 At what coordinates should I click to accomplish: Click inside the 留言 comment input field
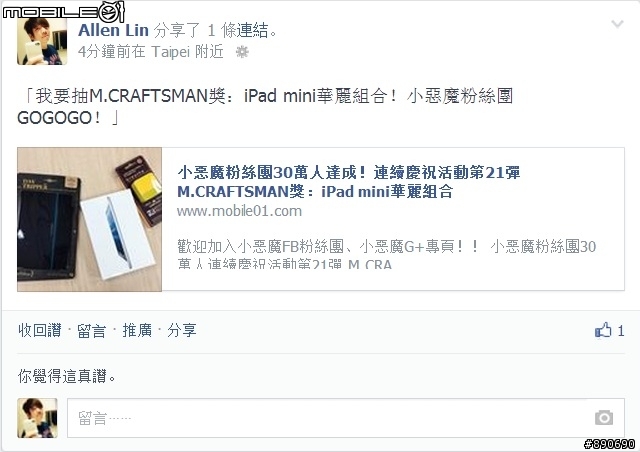pos(346,418)
